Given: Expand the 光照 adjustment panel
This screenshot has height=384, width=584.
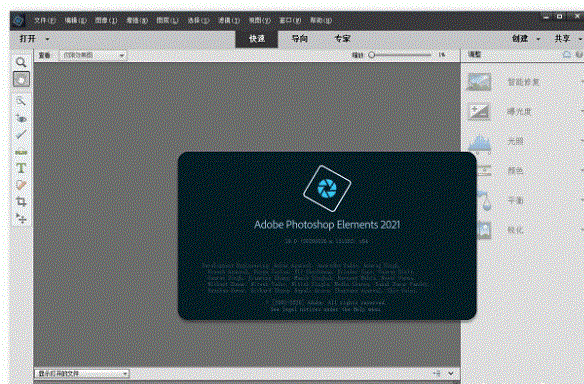Looking at the screenshot, I should click(582, 141).
